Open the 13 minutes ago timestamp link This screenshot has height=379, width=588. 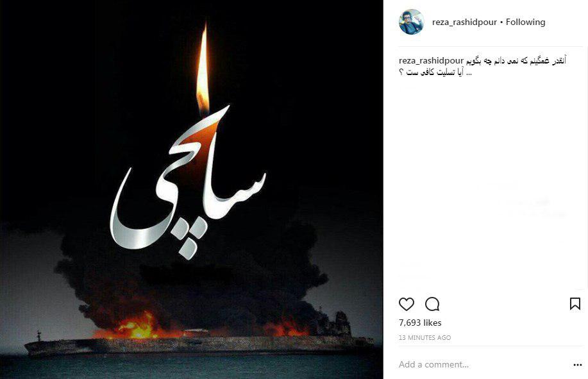[424, 337]
